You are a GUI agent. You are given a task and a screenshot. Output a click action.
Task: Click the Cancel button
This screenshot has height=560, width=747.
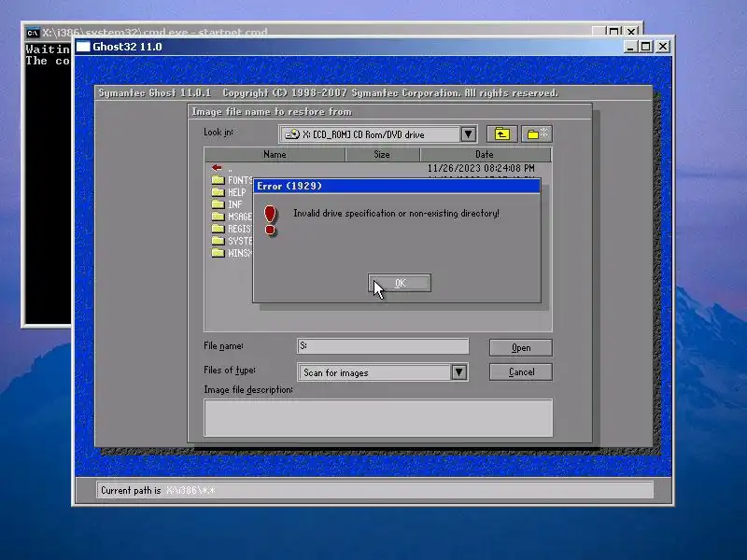pyautogui.click(x=521, y=371)
